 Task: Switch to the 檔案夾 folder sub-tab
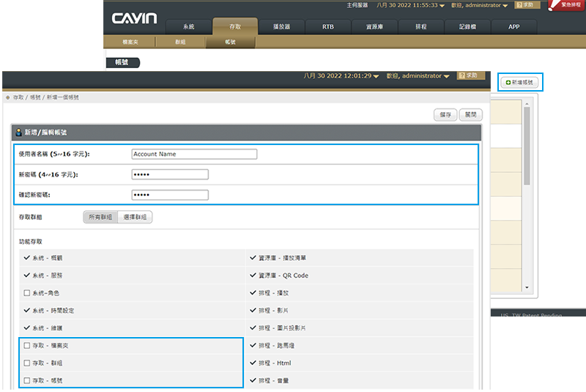click(x=130, y=42)
